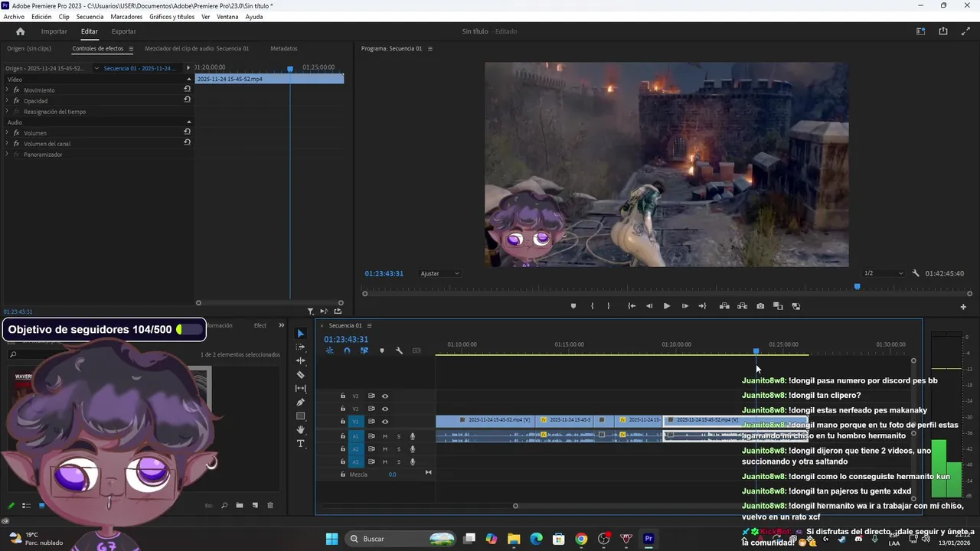Open the 1/2 playback resolution dropdown
980x551 pixels.
click(884, 273)
